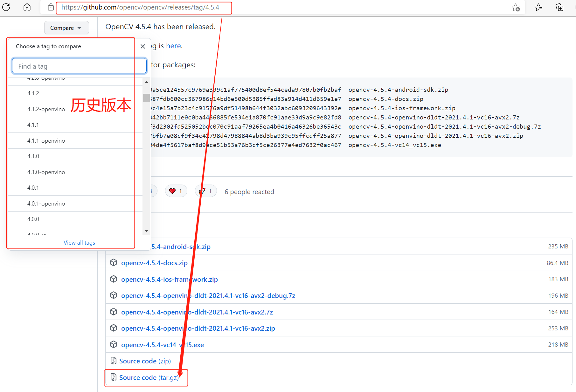Image resolution: width=576 pixels, height=392 pixels.
Task: Click the site security lock icon
Action: [x=51, y=7]
